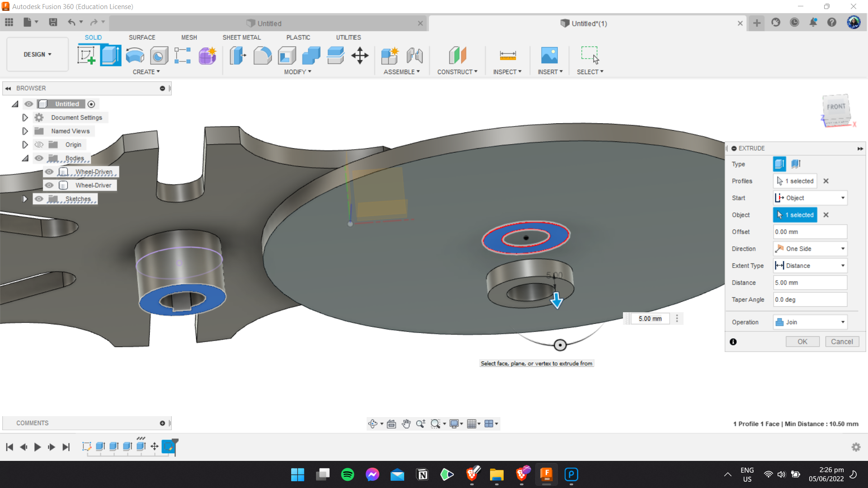
Task: Clear the Profiles selection with the X
Action: (826, 181)
